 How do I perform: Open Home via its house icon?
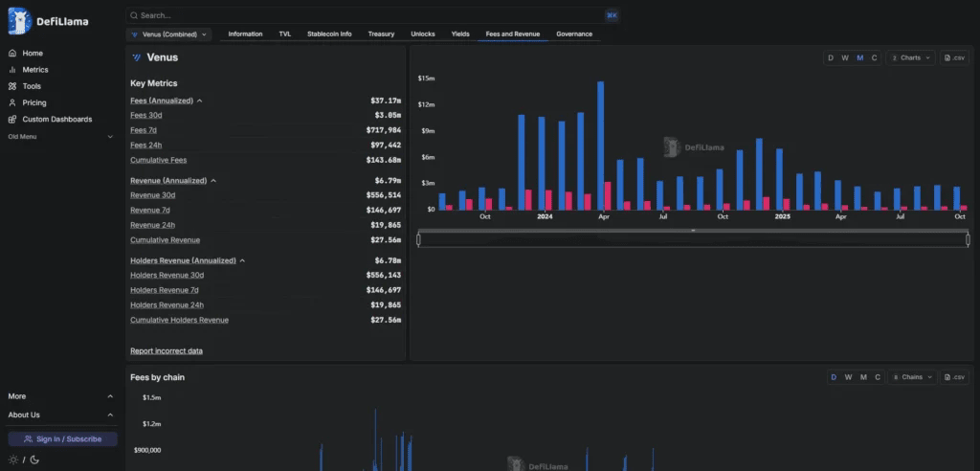(x=12, y=54)
